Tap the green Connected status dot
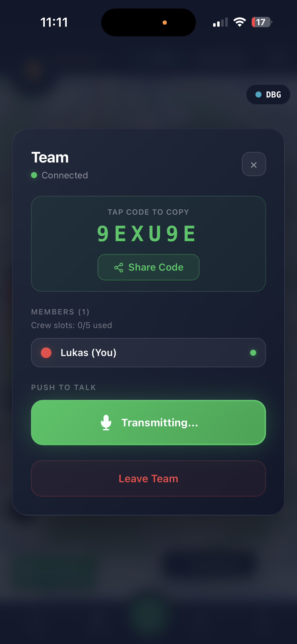Viewport: 297px width, 644px height. pos(34,175)
